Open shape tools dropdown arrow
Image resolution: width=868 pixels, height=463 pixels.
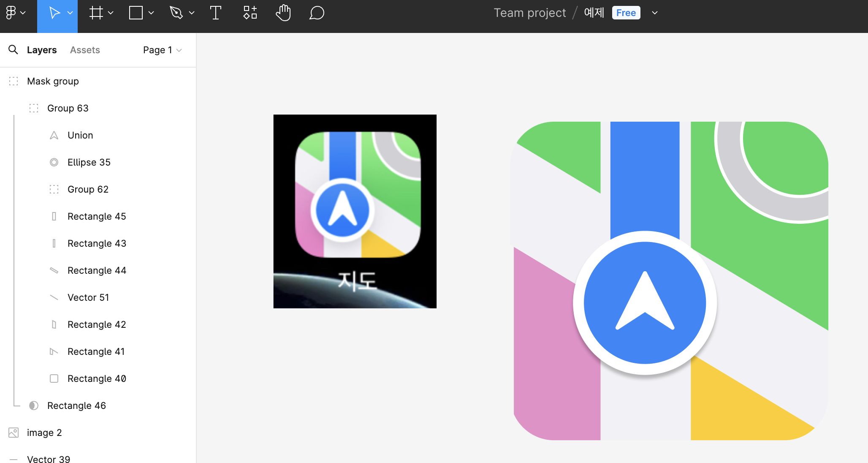(x=151, y=13)
